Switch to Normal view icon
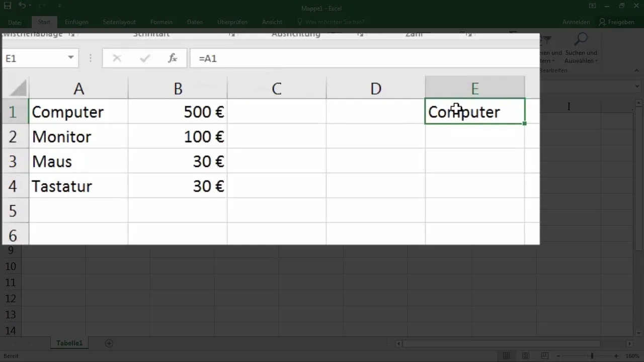This screenshot has width=644, height=362. pos(507,356)
